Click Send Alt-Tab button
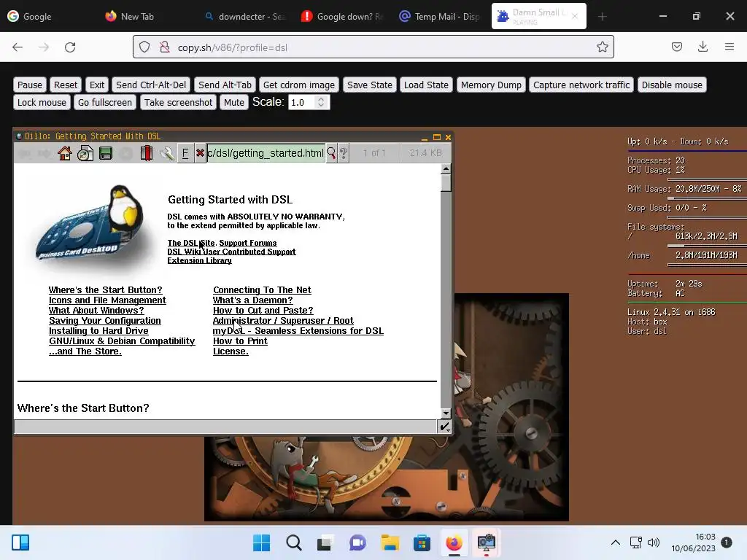 (x=225, y=85)
